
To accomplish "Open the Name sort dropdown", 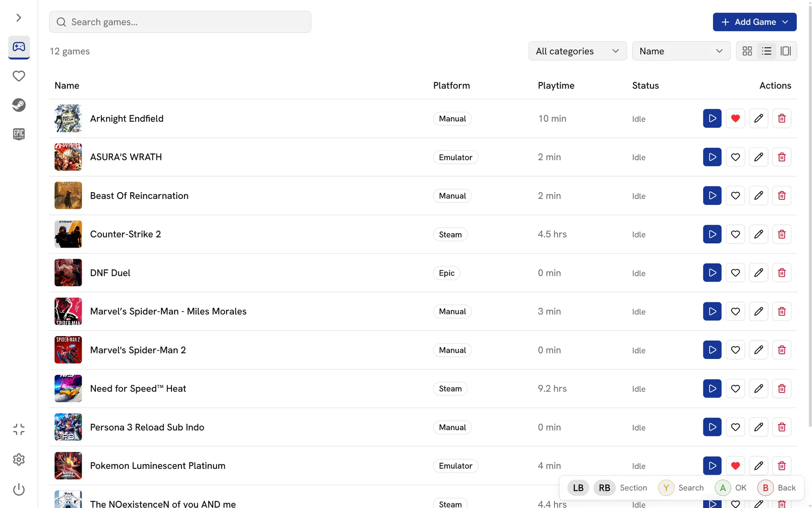I will pyautogui.click(x=681, y=51).
